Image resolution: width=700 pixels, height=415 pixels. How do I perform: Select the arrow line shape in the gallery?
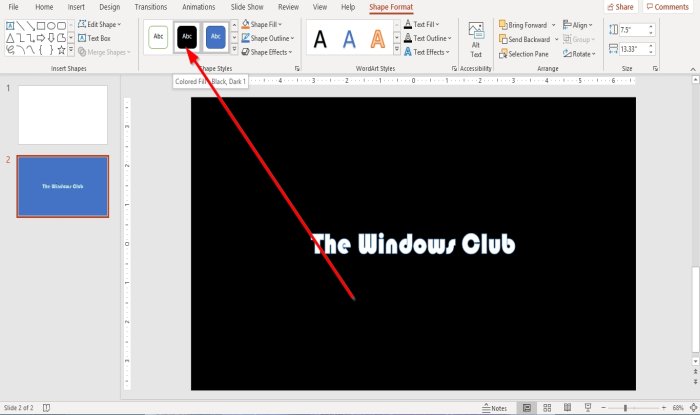pos(30,25)
